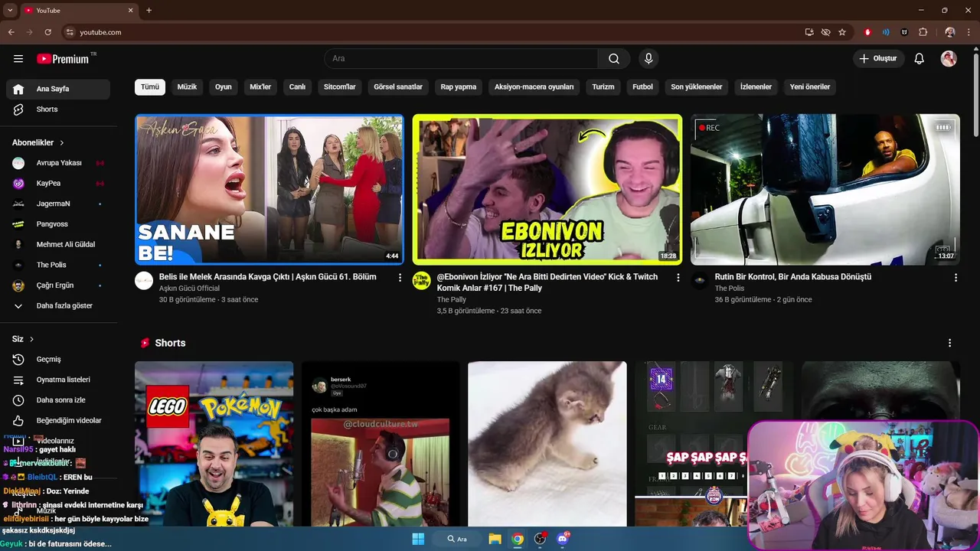Play the kitten Shorts video
980x551 pixels.
[547, 444]
